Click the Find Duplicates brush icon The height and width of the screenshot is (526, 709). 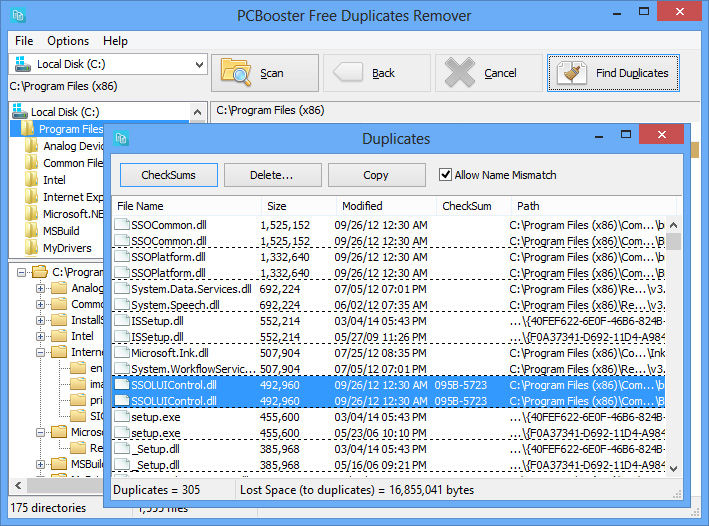tap(572, 72)
